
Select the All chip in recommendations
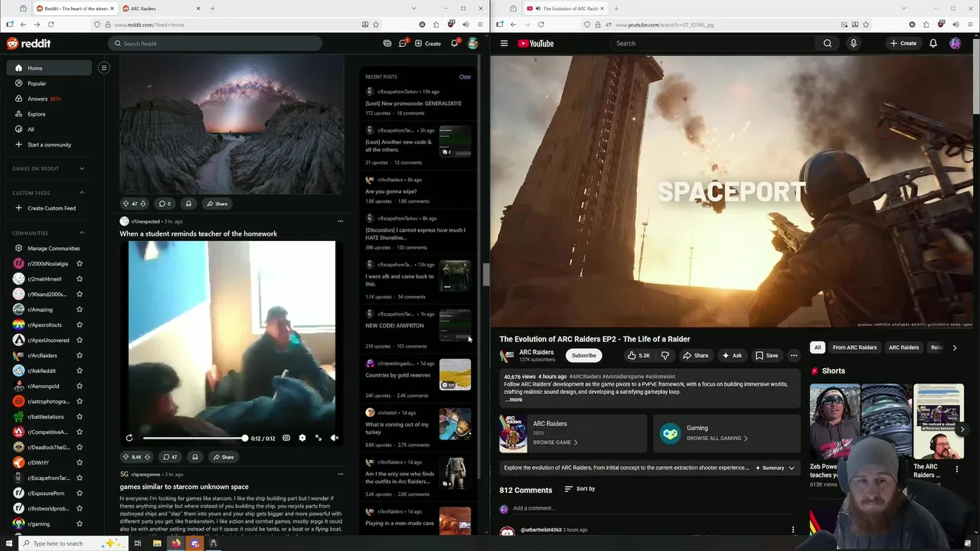click(x=817, y=347)
